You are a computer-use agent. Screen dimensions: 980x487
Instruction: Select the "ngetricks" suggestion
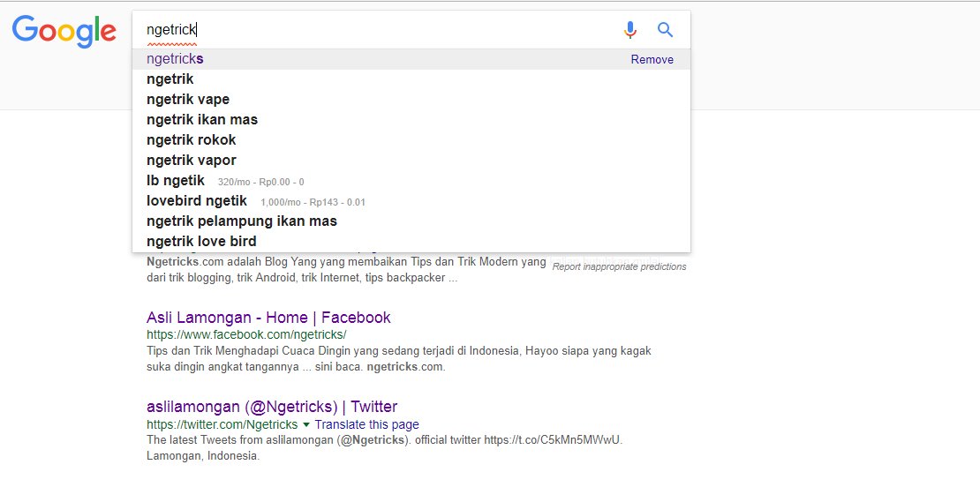coord(411,59)
